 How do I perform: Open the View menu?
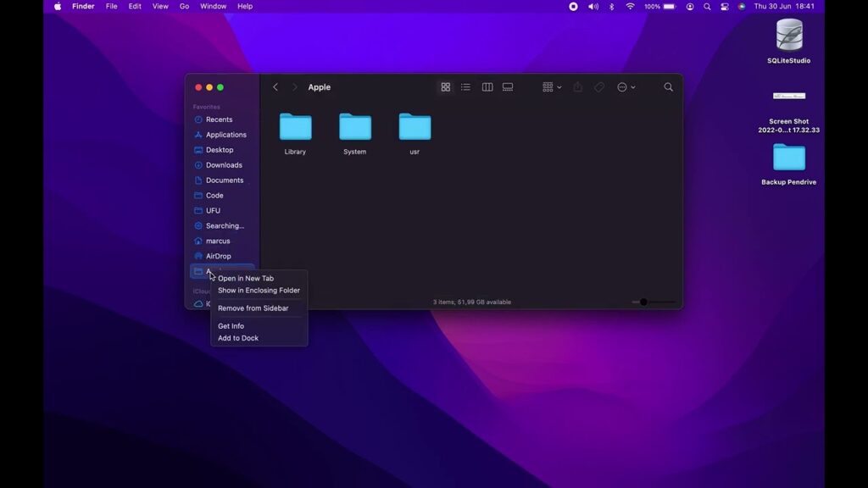(160, 7)
